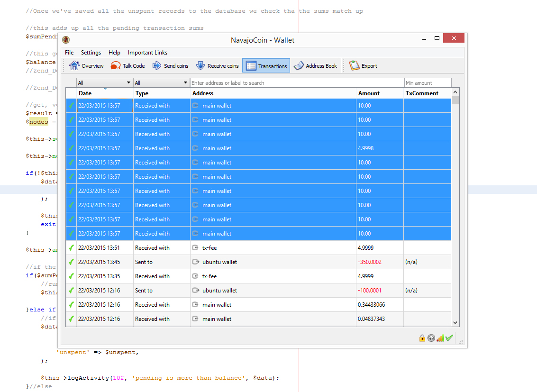537x392 pixels.
Task: Click the received icon in the 0.04837343 row
Action: click(195, 319)
